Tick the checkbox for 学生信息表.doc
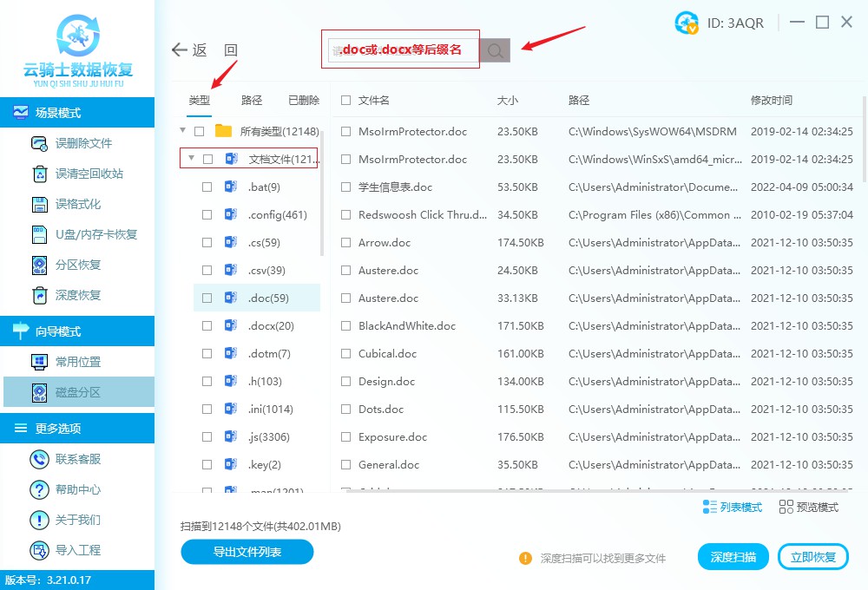This screenshot has height=590, width=868. tap(345, 187)
